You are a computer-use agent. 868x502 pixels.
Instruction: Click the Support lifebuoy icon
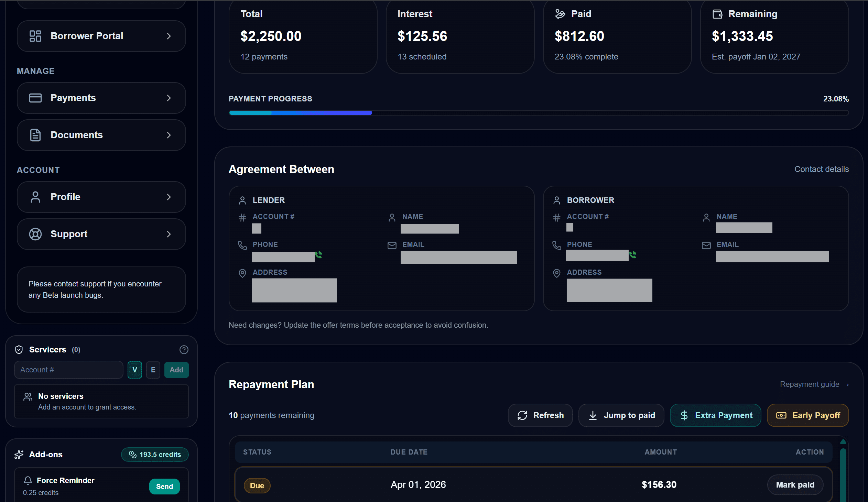point(35,234)
